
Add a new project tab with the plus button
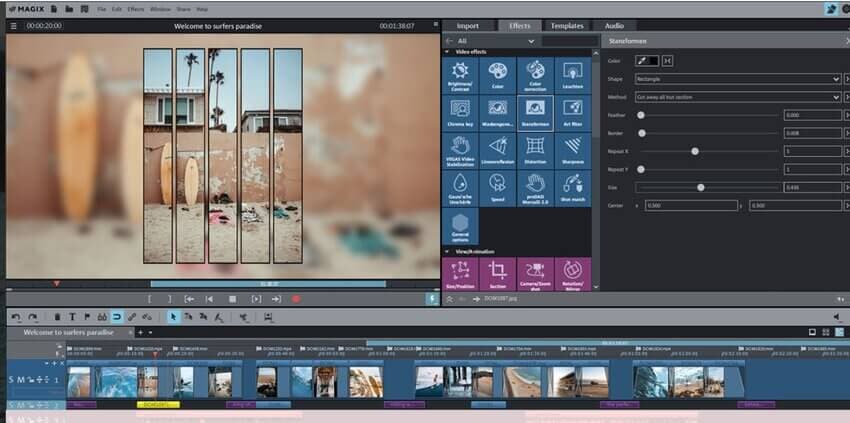point(140,332)
